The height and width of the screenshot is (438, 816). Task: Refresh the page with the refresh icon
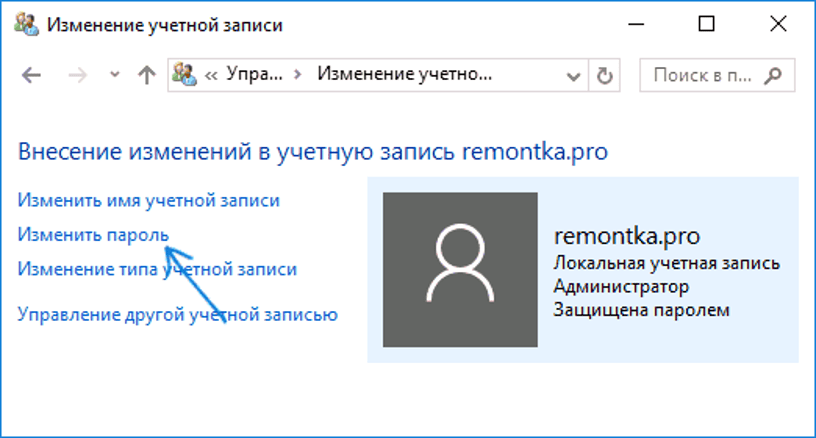coord(604,75)
